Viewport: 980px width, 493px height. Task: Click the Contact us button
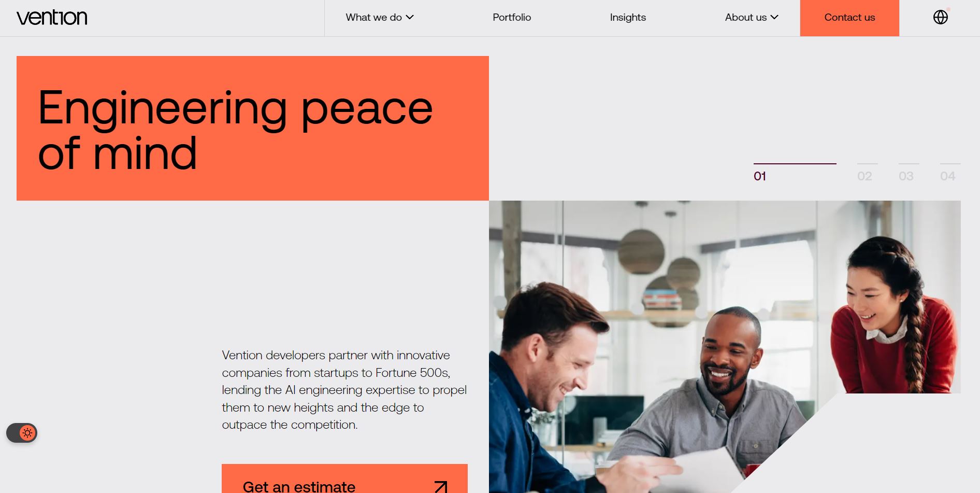tap(849, 18)
